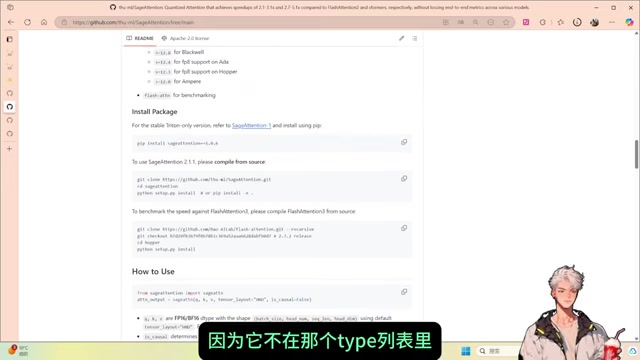Copy the git clone SageAttention code block
The height and width of the screenshot is (360, 640).
tap(404, 178)
